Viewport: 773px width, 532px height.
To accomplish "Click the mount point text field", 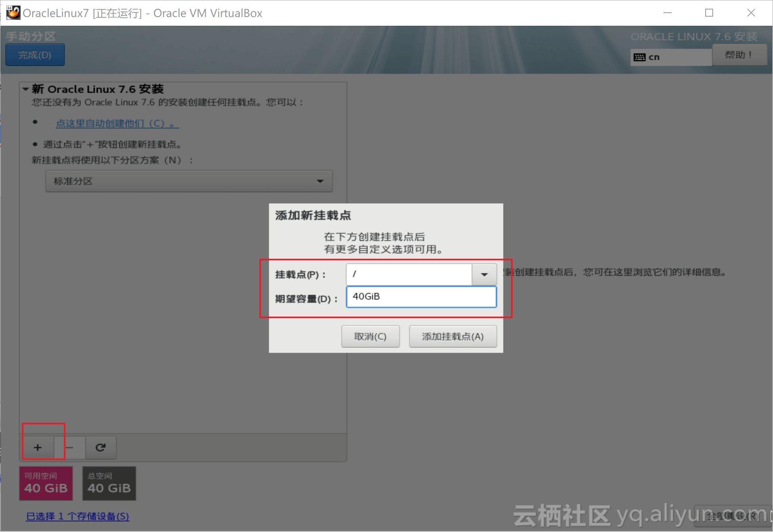I will coord(408,275).
